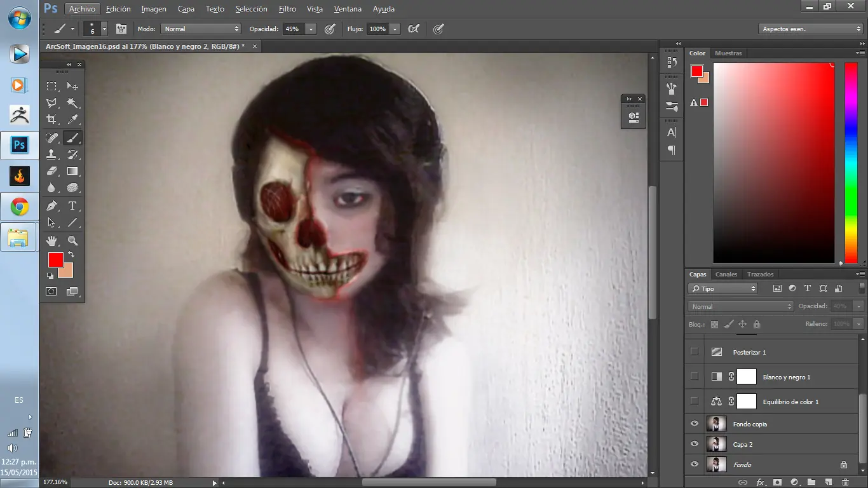
Task: Open the Filtro menu
Action: pos(287,8)
